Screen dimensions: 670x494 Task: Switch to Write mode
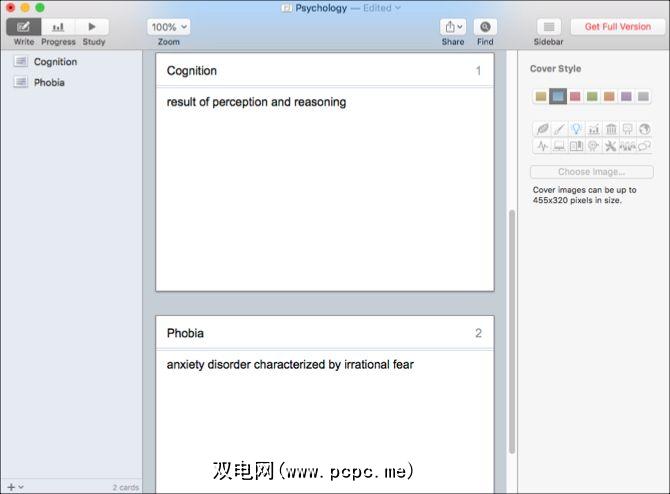click(x=24, y=27)
